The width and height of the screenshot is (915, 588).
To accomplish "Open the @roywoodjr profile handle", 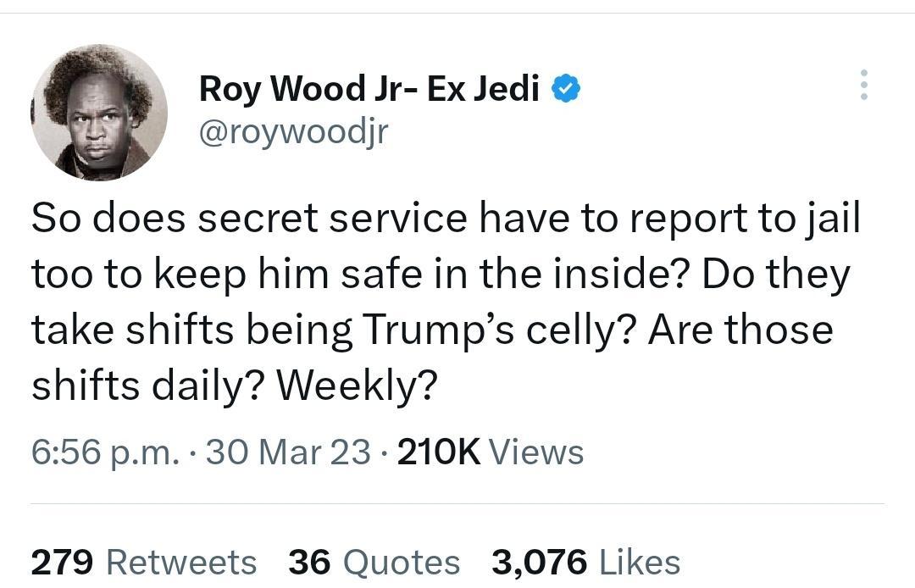I will click(x=292, y=131).
